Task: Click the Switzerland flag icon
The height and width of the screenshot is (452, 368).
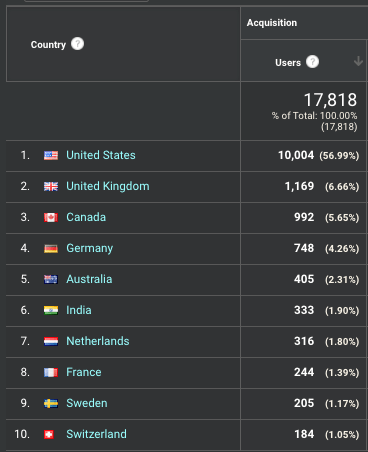Action: coord(49,434)
